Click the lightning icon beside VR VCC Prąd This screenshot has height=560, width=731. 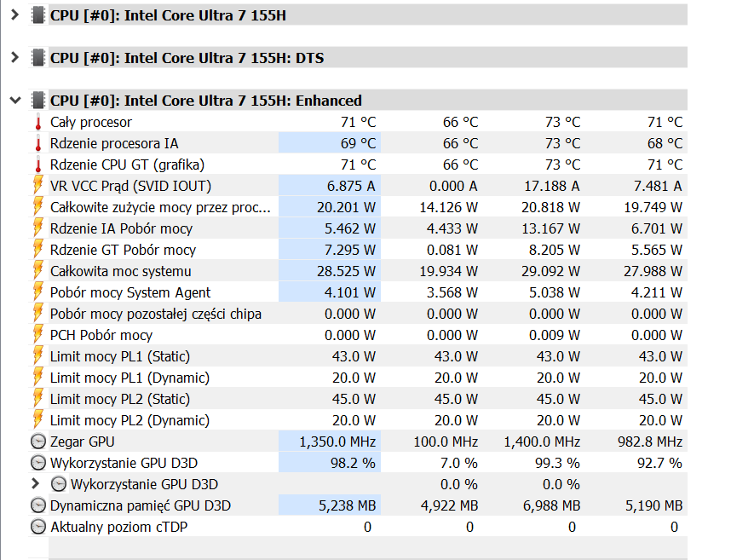[37, 186]
